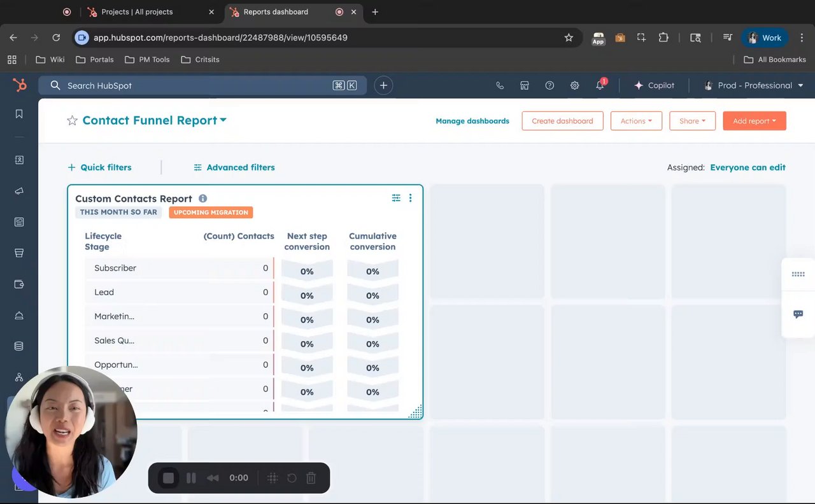The height and width of the screenshot is (504, 815).
Task: Show info for Custom Contacts Report
Action: (x=203, y=199)
